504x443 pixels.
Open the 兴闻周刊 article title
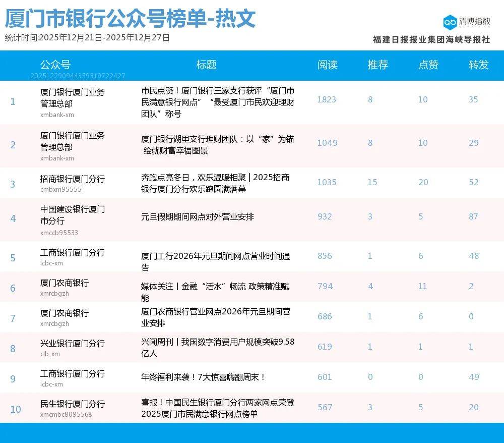click(x=217, y=347)
